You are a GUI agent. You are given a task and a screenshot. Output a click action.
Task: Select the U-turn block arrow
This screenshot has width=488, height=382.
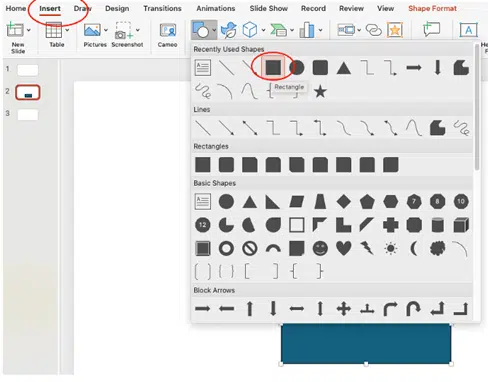pyautogui.click(x=414, y=308)
